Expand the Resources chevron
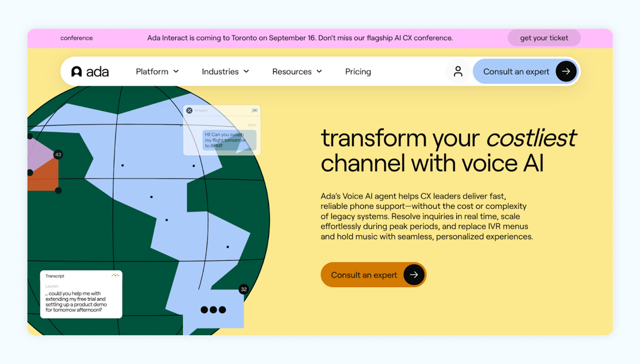This screenshot has height=364, width=640. [x=319, y=72]
